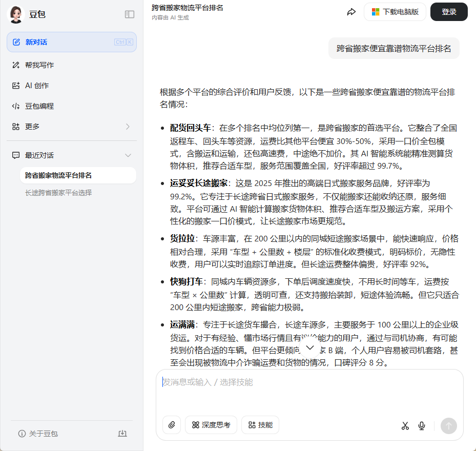Click the send arrow button
The image size is (476, 451).
click(x=449, y=426)
